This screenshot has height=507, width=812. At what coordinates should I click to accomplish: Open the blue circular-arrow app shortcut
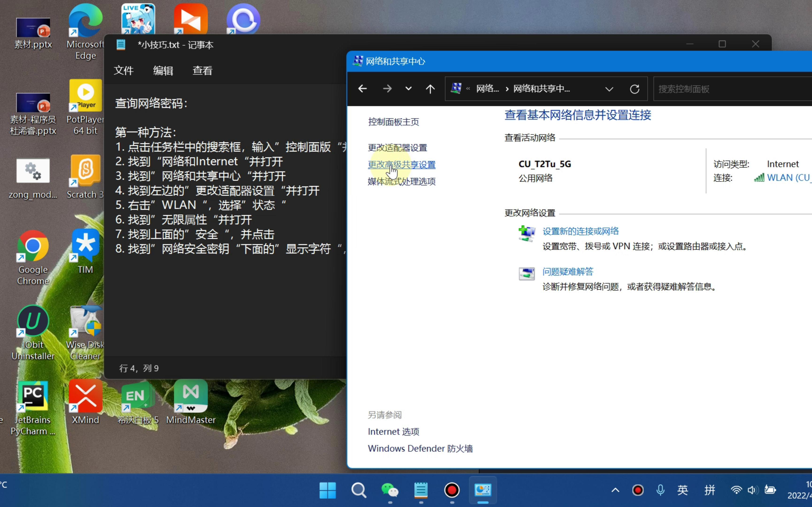(243, 19)
